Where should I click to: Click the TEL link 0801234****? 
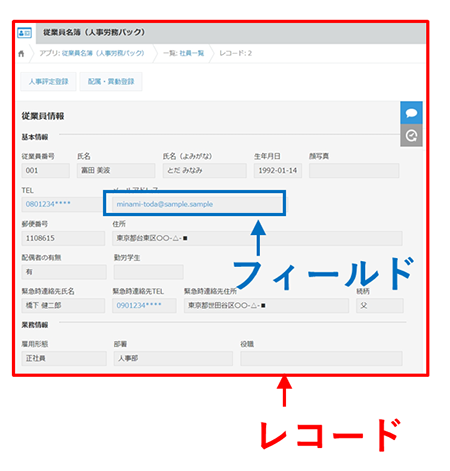tap(48, 204)
